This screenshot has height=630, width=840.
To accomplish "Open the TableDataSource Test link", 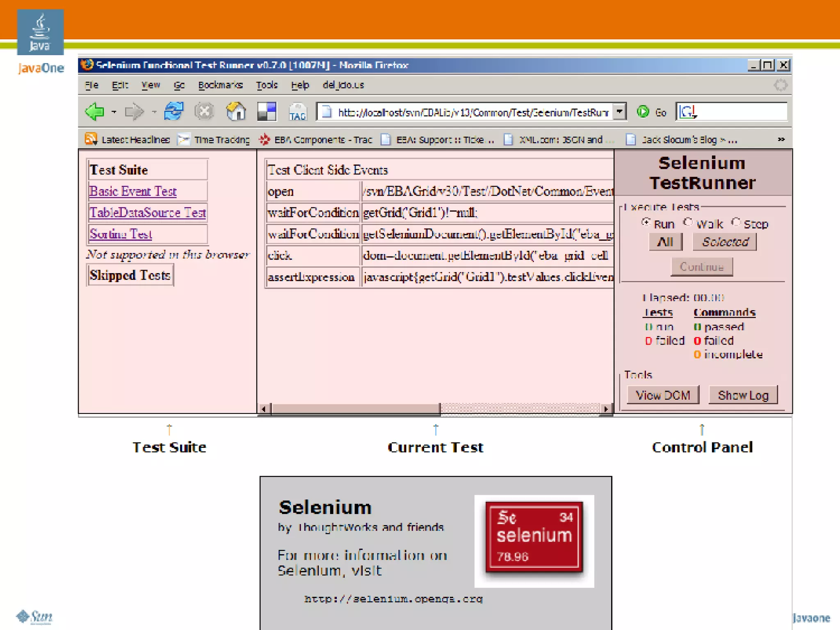I will click(148, 212).
